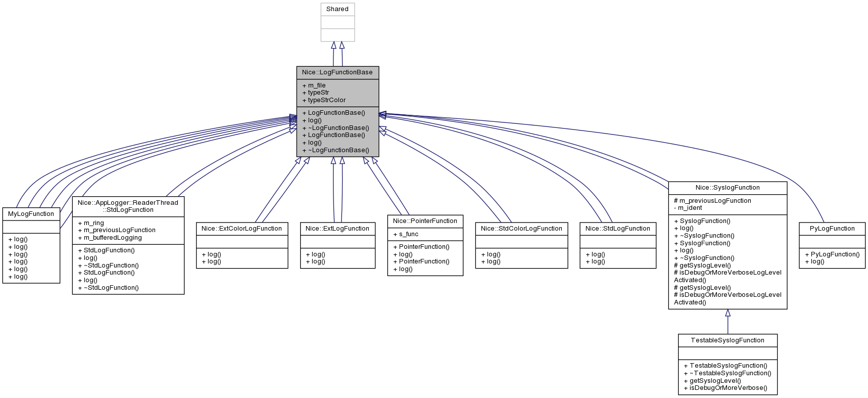Click '+ log()' in the PyLogFunction box

click(814, 261)
